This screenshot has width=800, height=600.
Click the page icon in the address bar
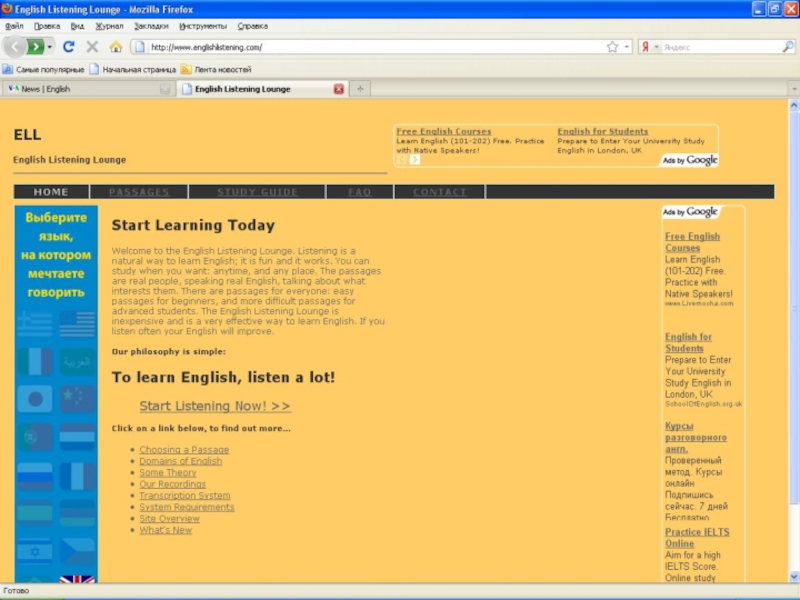click(x=140, y=47)
